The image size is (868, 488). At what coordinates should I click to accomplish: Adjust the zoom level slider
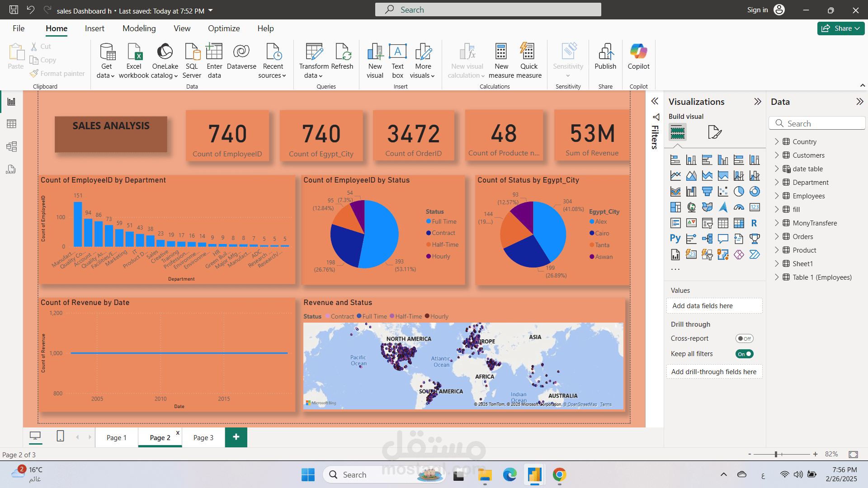(x=776, y=454)
